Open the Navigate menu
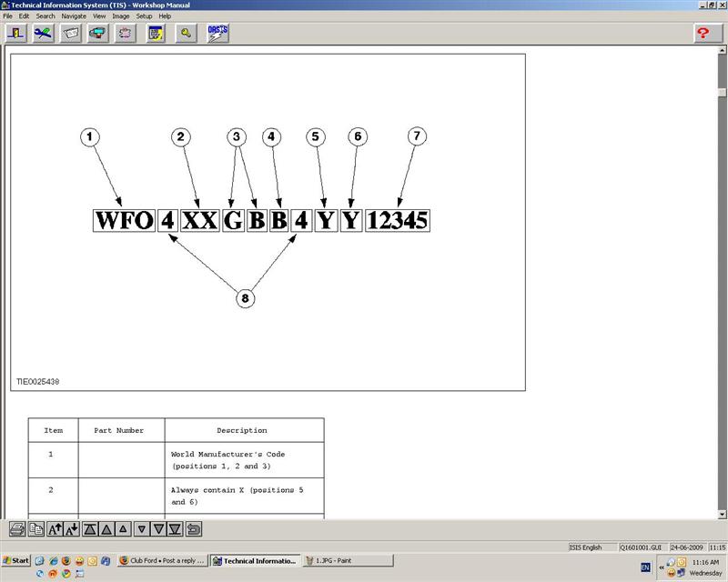 pyautogui.click(x=74, y=16)
